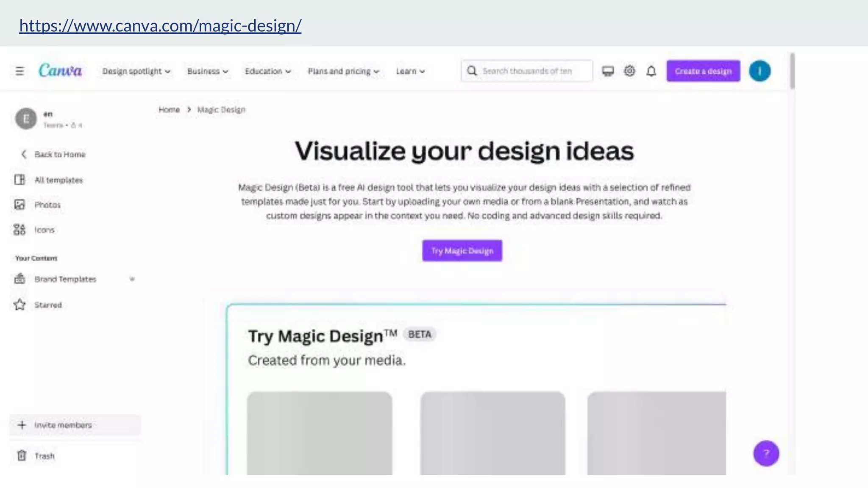The image size is (868, 488).
Task: Click the magnifier search icon
Action: pyautogui.click(x=472, y=71)
